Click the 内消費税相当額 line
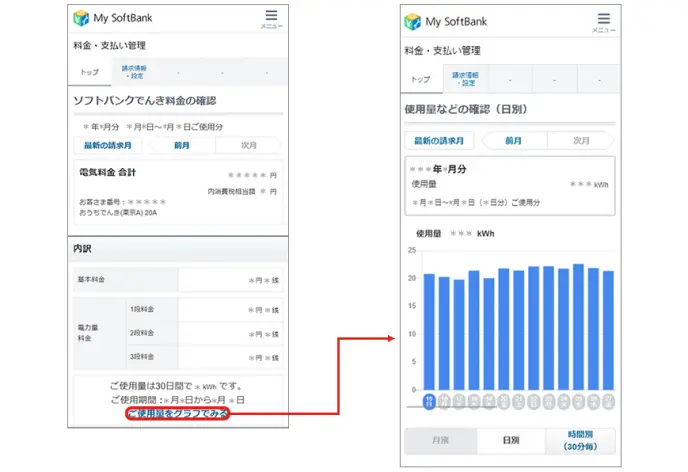Screen dimensions: 688x472 (x=242, y=191)
